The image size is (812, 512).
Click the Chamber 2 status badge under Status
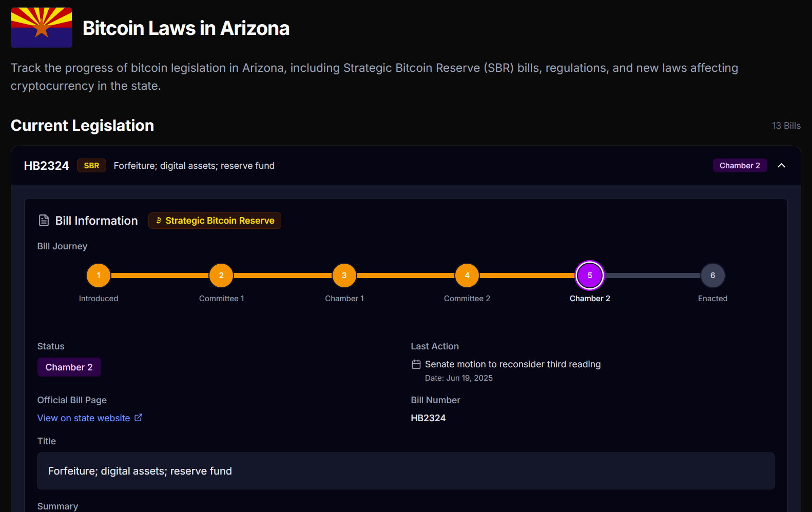pyautogui.click(x=69, y=367)
